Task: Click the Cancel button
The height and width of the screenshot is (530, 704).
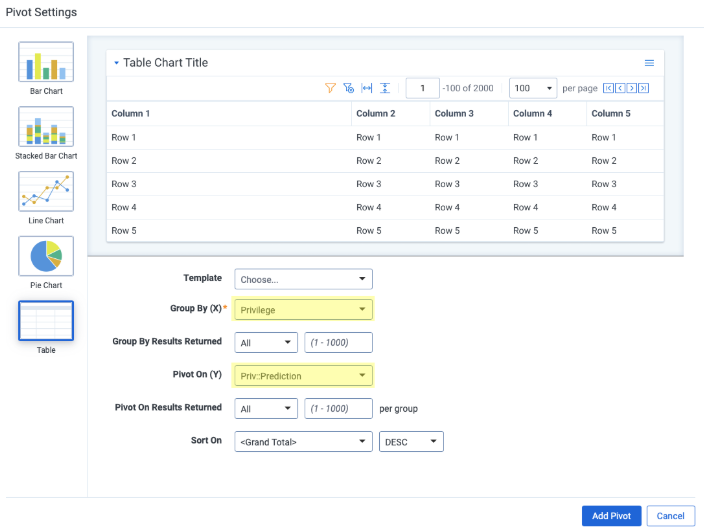Action: pos(671,516)
